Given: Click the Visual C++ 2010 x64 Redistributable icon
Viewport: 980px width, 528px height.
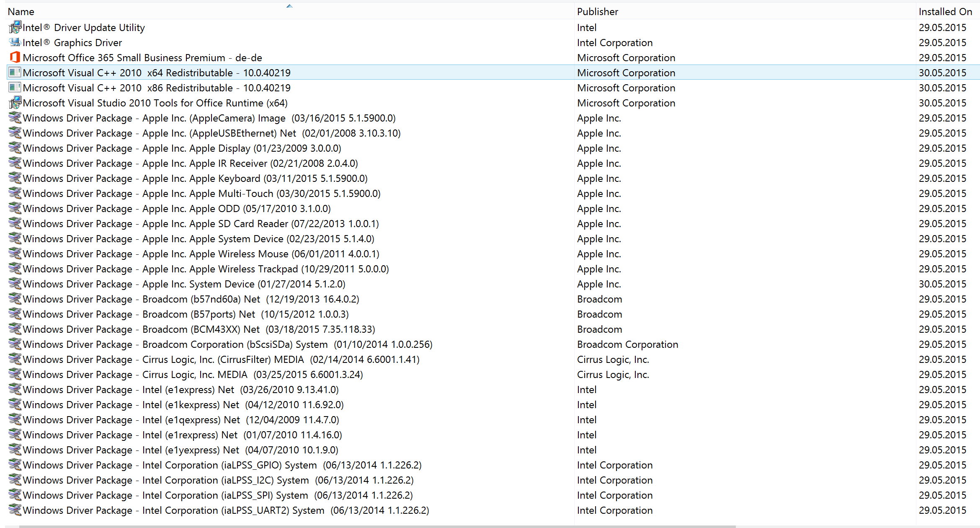Looking at the screenshot, I should point(15,73).
